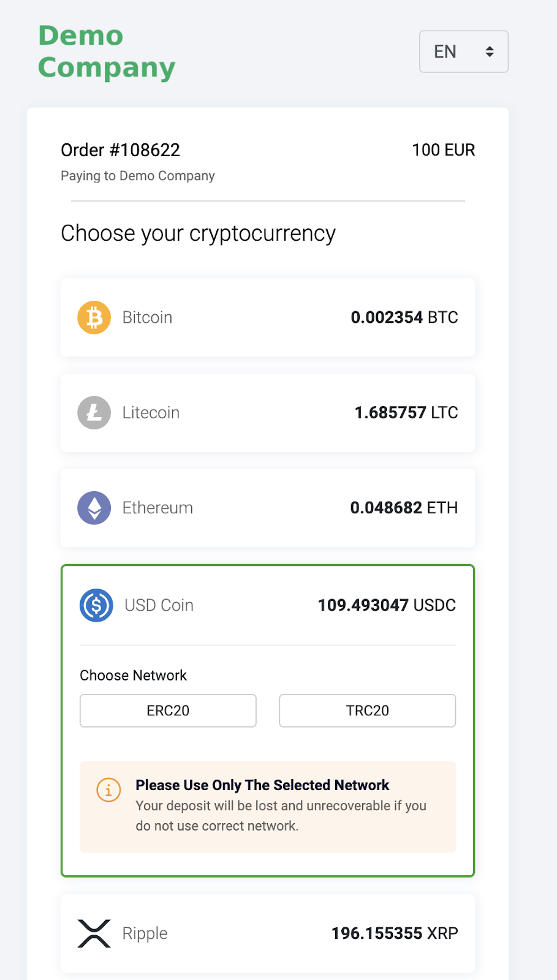This screenshot has height=980, width=557.
Task: Click the gray Litecoin logo icon
Action: [94, 413]
